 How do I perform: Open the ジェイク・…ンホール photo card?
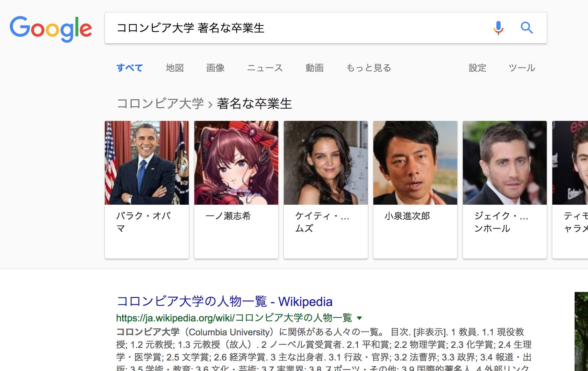(x=505, y=190)
